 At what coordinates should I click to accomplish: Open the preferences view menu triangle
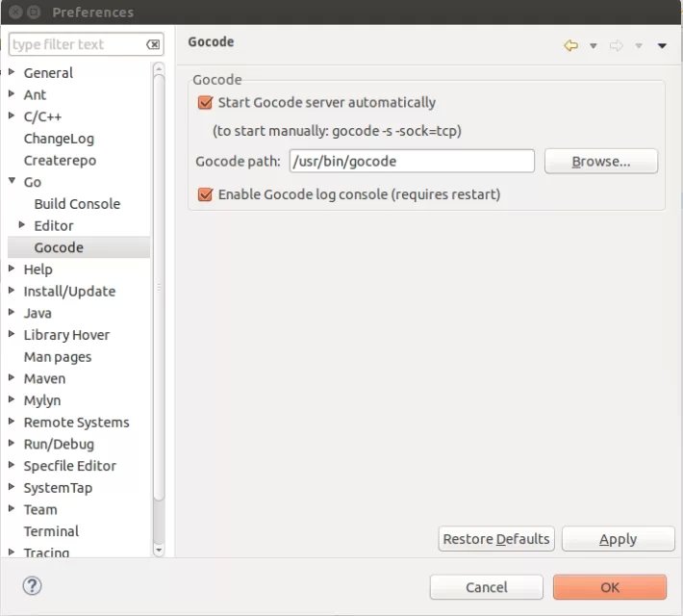[662, 46]
